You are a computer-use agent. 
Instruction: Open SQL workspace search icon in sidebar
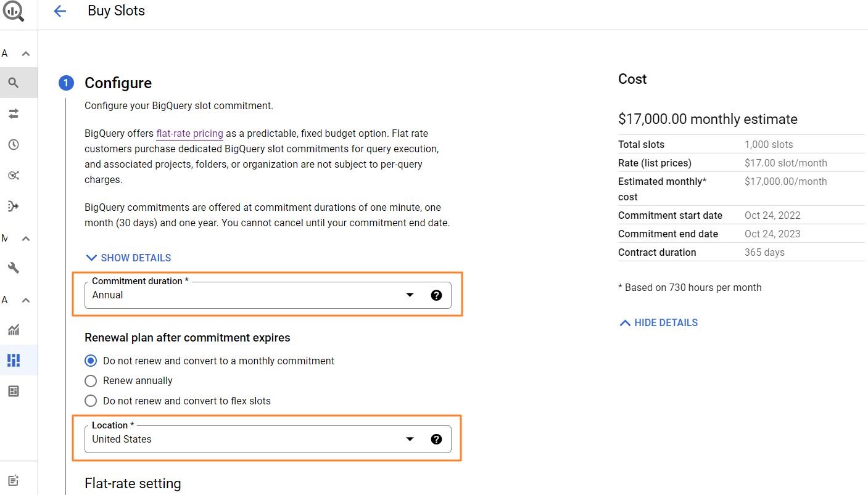pyautogui.click(x=14, y=83)
